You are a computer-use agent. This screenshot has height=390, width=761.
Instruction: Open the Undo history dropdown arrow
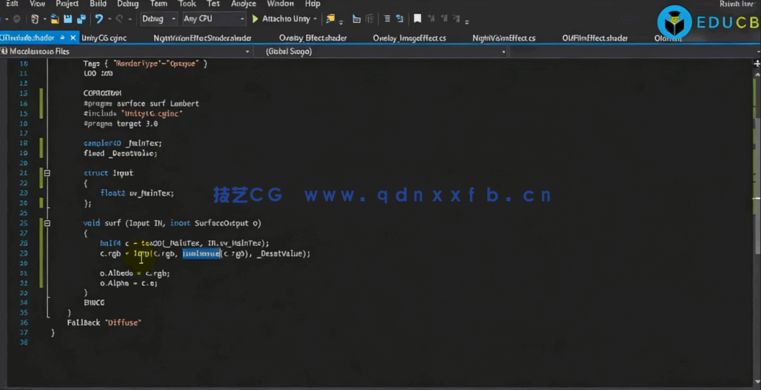pyautogui.click(x=109, y=19)
